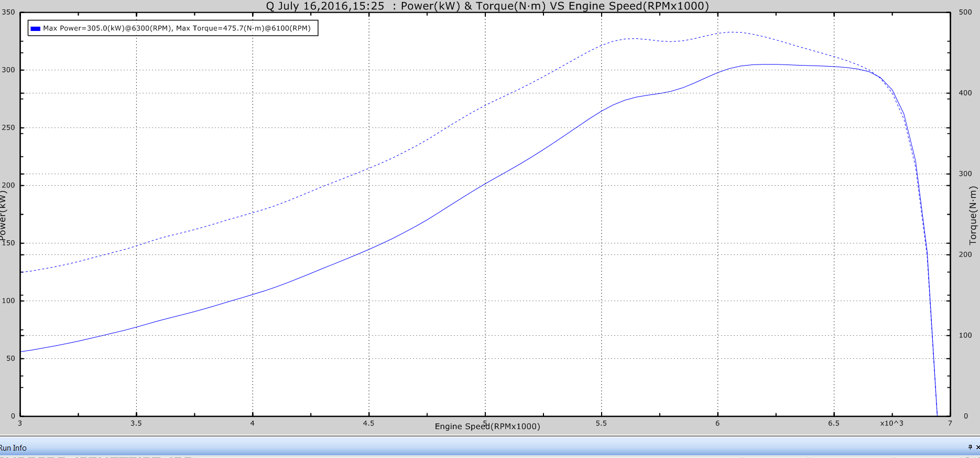
Task: Click the blue legend color swatch
Action: 35,28
